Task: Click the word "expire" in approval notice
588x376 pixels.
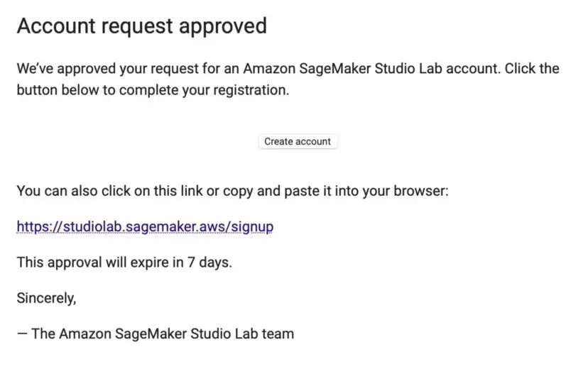Action: click(149, 263)
